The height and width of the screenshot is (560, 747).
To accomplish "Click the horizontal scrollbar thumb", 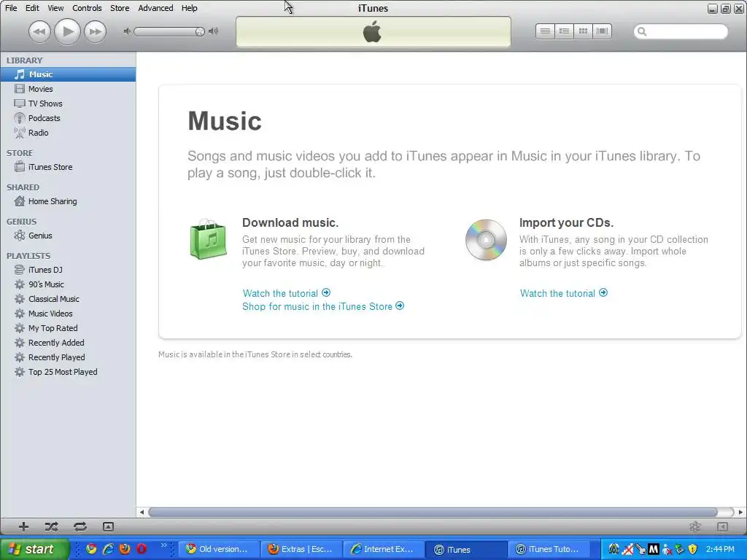I will (x=433, y=512).
